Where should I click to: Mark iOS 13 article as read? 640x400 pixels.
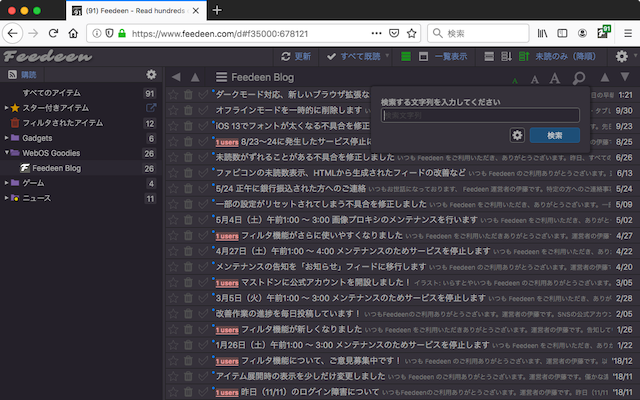[203, 126]
